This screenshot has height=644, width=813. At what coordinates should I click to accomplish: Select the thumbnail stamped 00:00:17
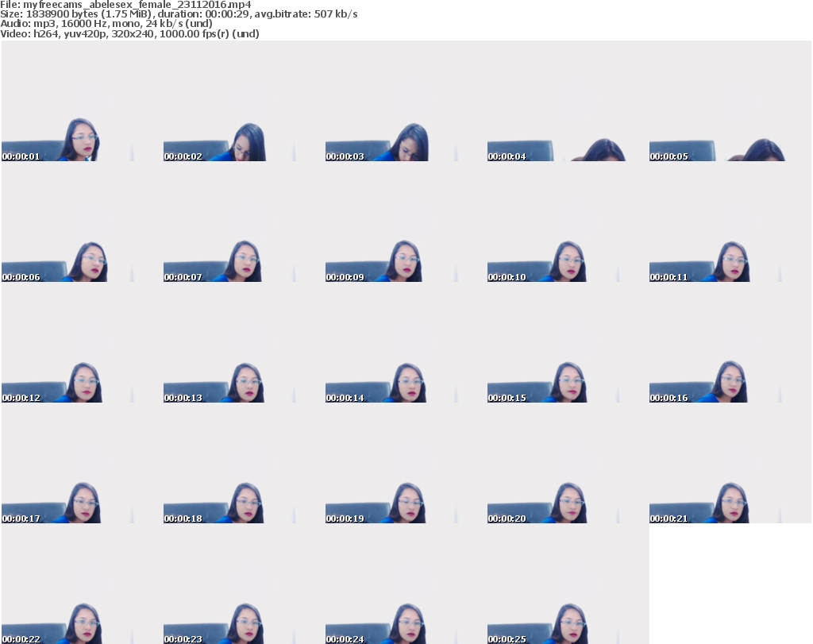pyautogui.click(x=83, y=462)
